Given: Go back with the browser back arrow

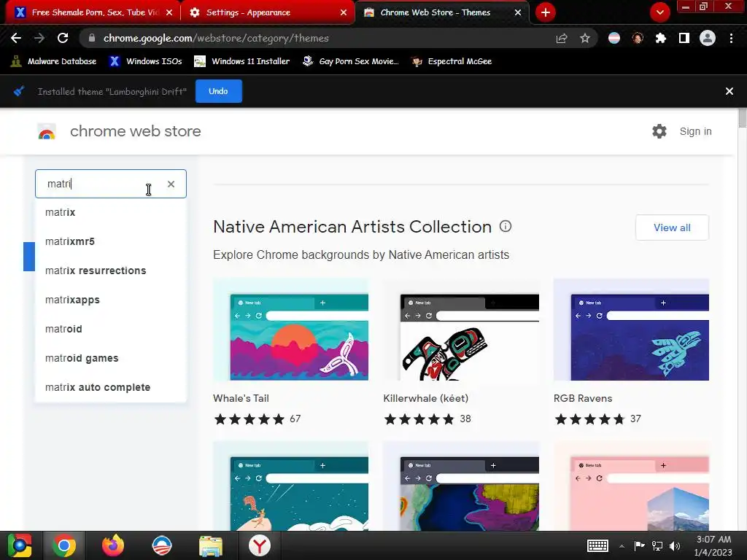Looking at the screenshot, I should (16, 38).
